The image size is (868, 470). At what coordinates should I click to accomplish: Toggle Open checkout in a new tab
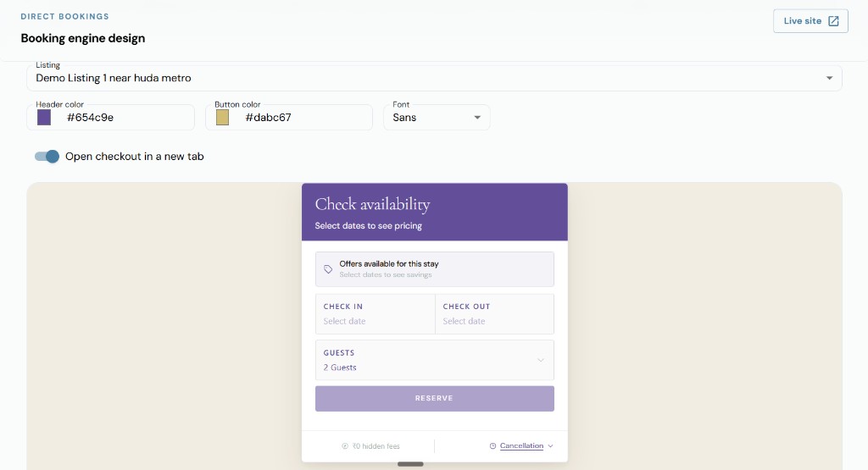(x=47, y=157)
